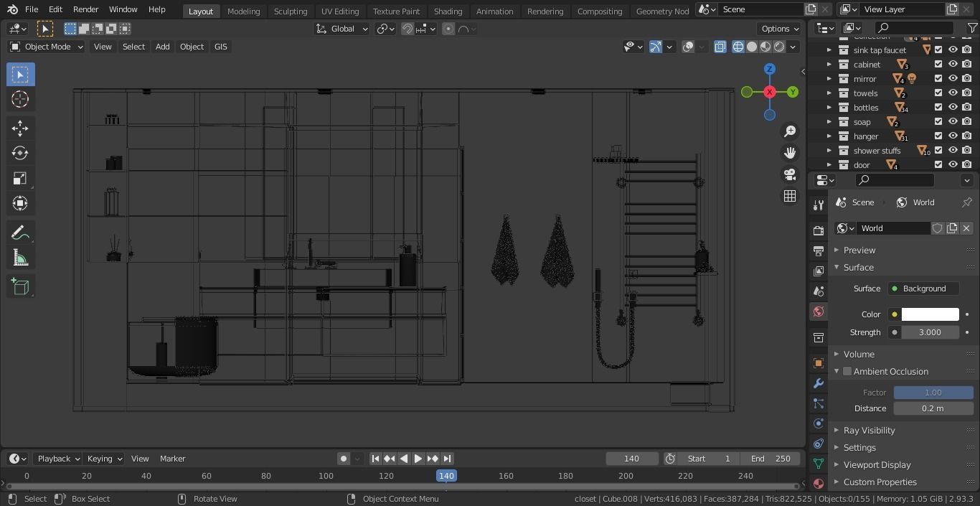Click the Background surface shader button

click(x=923, y=289)
